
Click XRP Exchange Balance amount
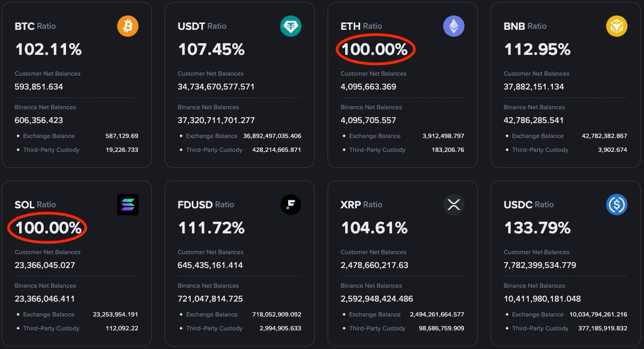pos(437,315)
